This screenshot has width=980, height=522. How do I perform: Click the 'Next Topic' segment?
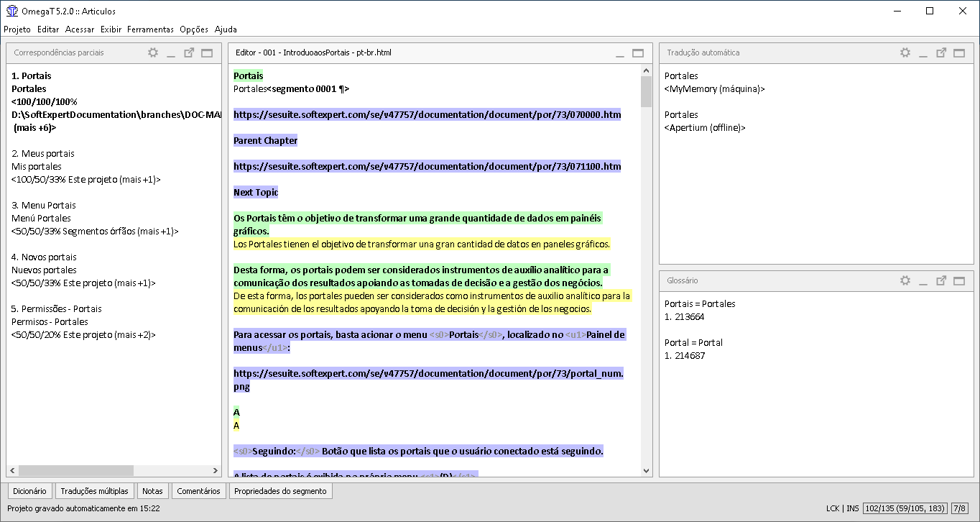[x=256, y=192]
